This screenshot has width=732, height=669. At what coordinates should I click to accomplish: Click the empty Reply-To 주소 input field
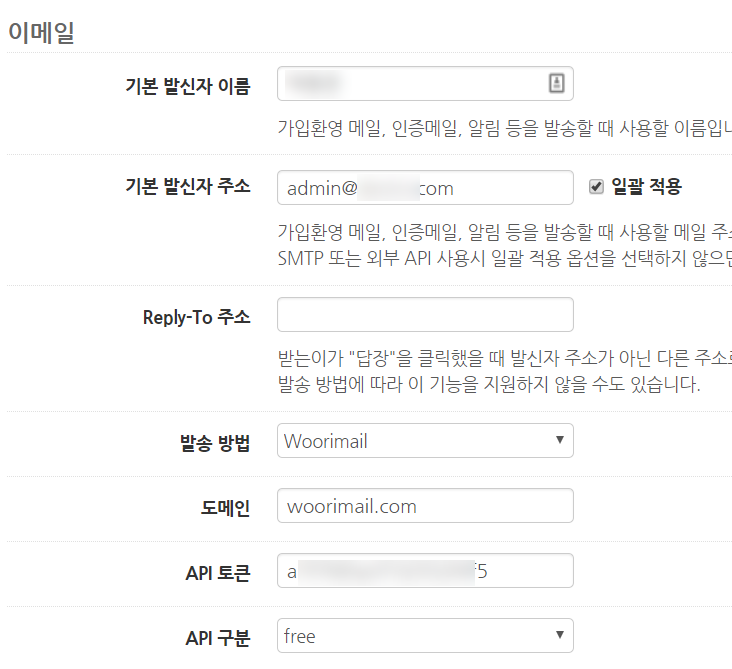(425, 315)
